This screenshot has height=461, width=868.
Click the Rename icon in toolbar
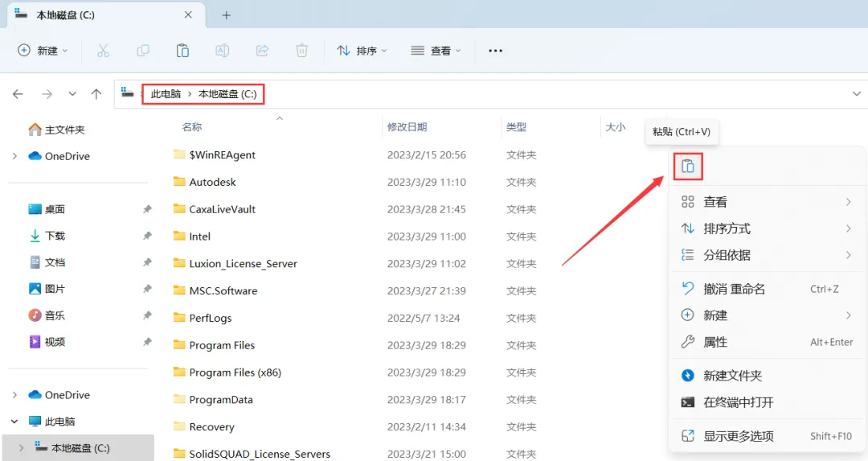(x=223, y=51)
